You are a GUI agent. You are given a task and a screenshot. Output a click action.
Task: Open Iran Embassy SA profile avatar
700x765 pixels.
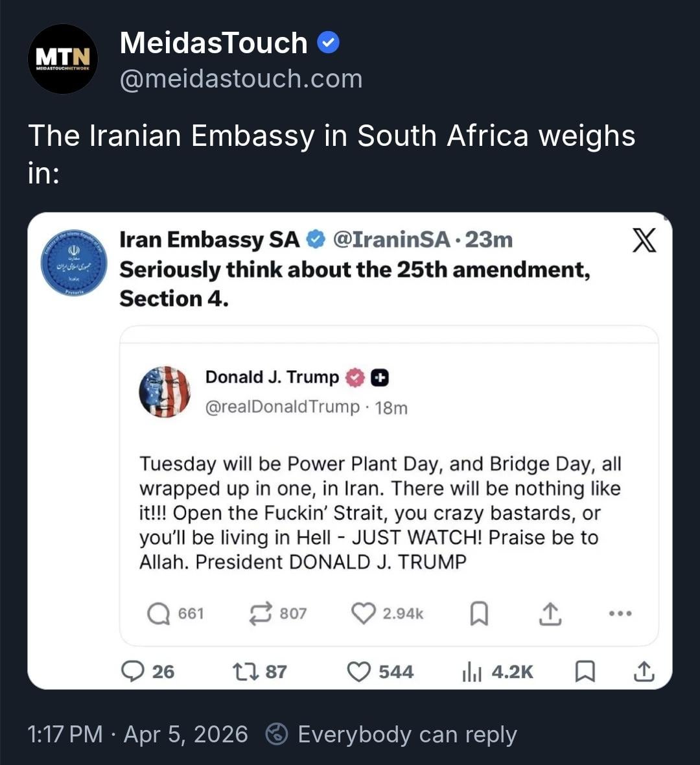tap(74, 263)
